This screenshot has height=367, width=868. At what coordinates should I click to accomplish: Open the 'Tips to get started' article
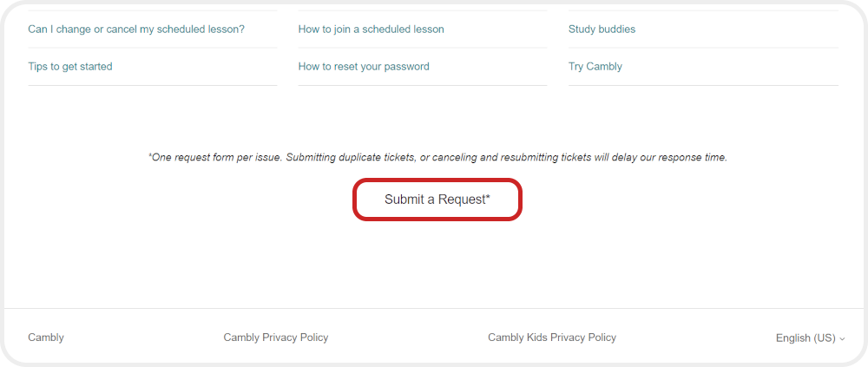pyautogui.click(x=70, y=67)
